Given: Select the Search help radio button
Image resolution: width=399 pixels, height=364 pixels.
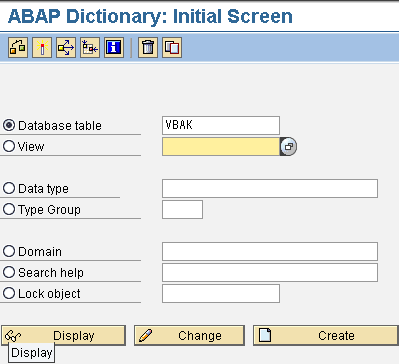Looking at the screenshot, I should 9,272.
